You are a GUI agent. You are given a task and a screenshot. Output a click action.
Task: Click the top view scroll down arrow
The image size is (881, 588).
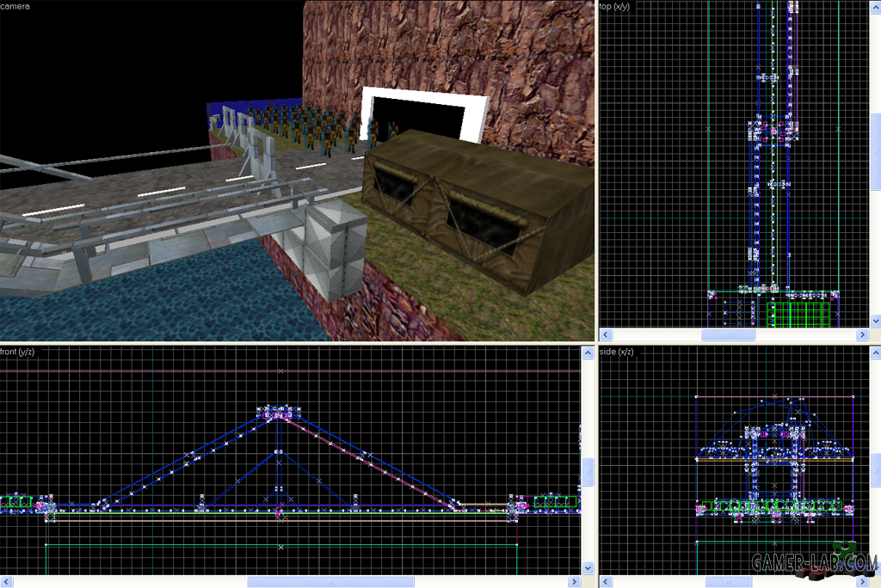tap(875, 322)
